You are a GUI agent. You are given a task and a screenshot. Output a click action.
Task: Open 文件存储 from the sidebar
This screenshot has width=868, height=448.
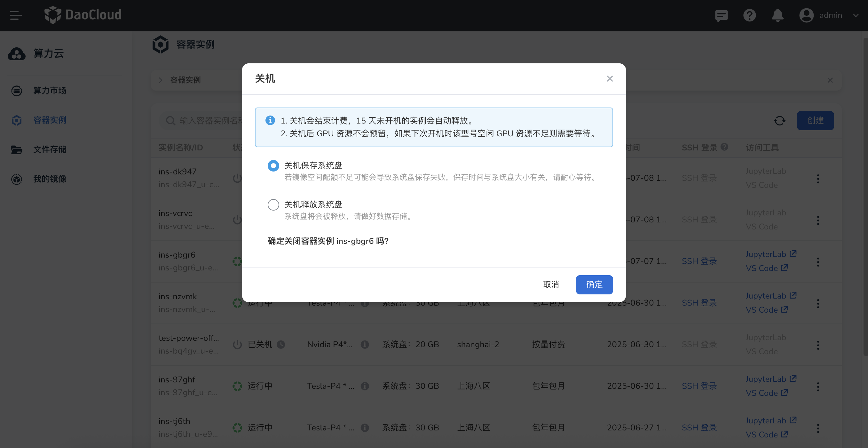(x=50, y=150)
